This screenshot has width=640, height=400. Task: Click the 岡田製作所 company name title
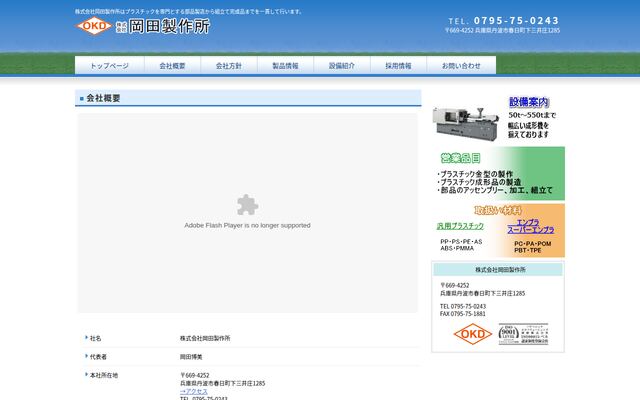click(169, 26)
